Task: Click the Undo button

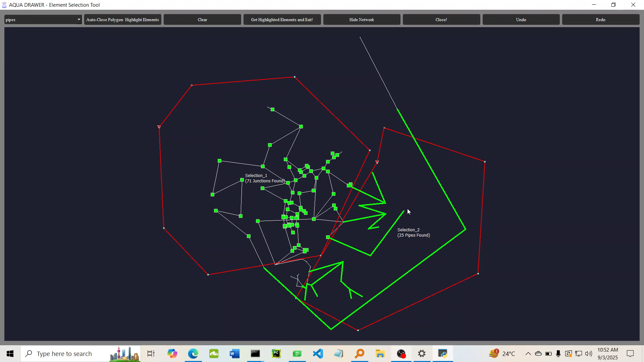Action: (x=521, y=20)
